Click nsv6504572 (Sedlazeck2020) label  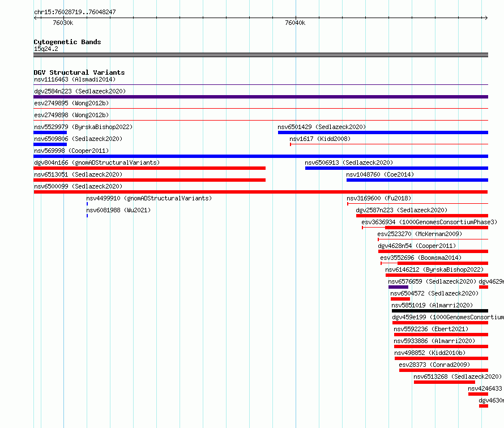[x=434, y=293]
